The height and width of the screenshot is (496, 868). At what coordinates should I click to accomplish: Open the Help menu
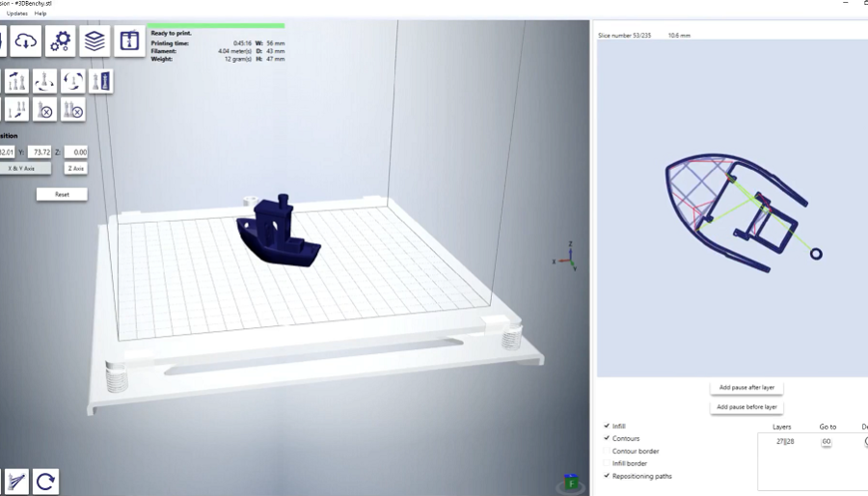click(41, 14)
